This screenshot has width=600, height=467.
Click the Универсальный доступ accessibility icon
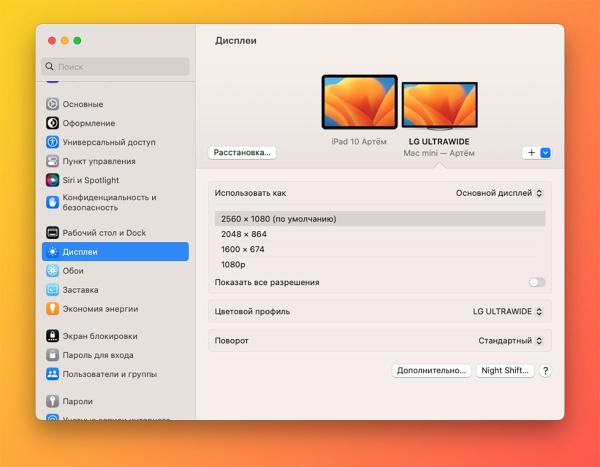point(52,142)
